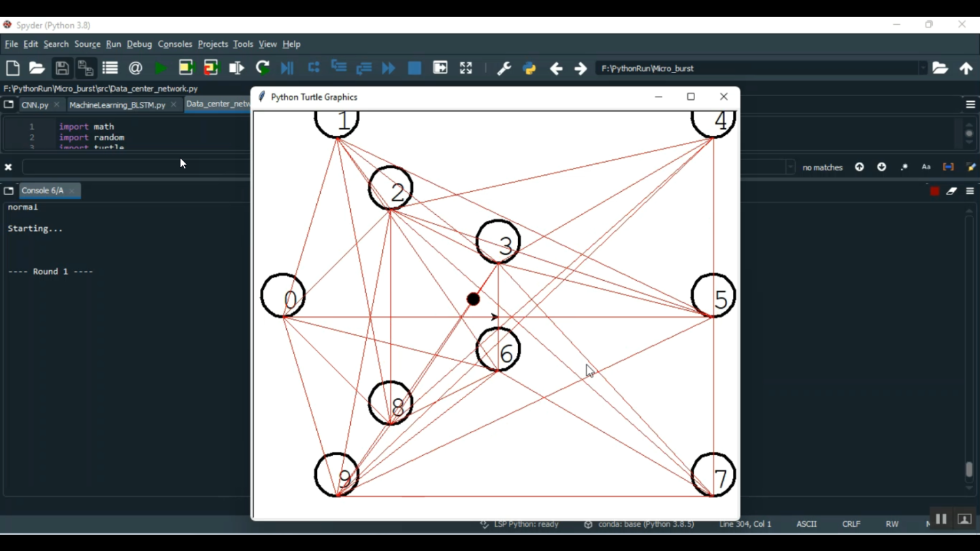Image resolution: width=980 pixels, height=551 pixels.
Task: Toggle whole words search option
Action: 948,167
